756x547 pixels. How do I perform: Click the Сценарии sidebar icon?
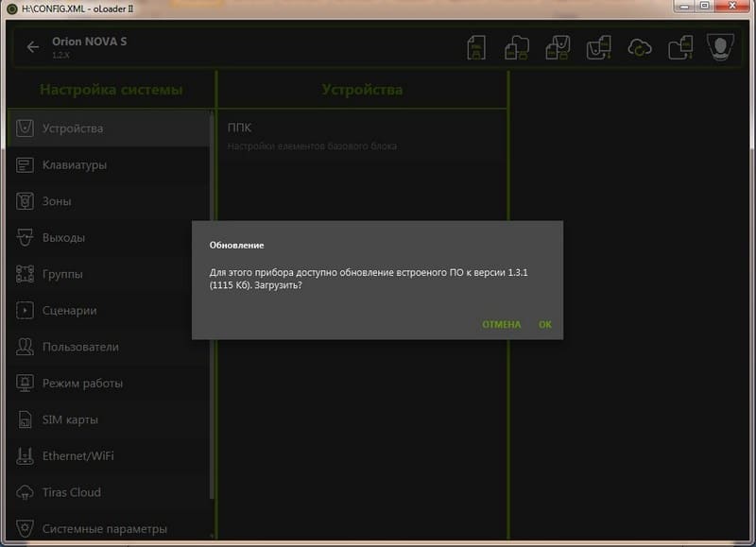pyautogui.click(x=25, y=311)
